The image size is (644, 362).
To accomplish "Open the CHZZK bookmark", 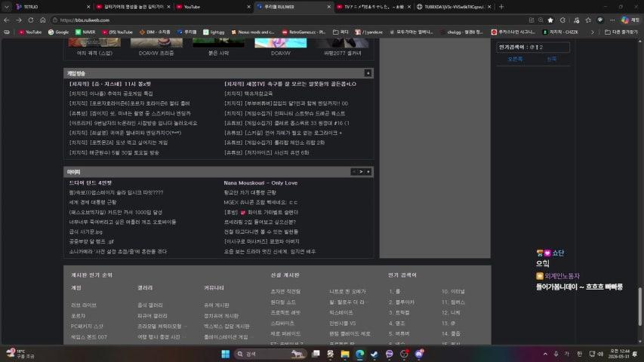I will point(560,32).
